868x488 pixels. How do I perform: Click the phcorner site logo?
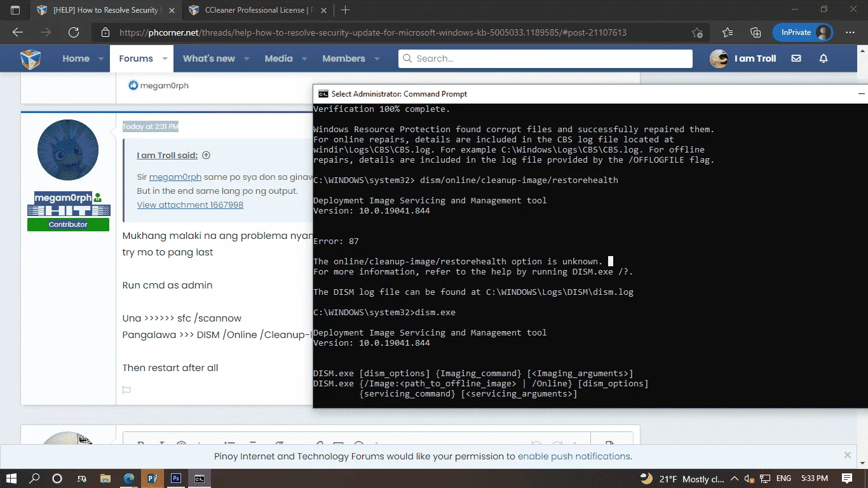click(x=31, y=58)
